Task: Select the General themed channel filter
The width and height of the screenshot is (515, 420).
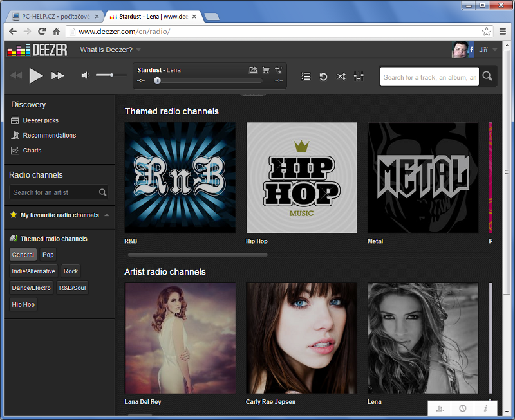Action: (x=23, y=255)
